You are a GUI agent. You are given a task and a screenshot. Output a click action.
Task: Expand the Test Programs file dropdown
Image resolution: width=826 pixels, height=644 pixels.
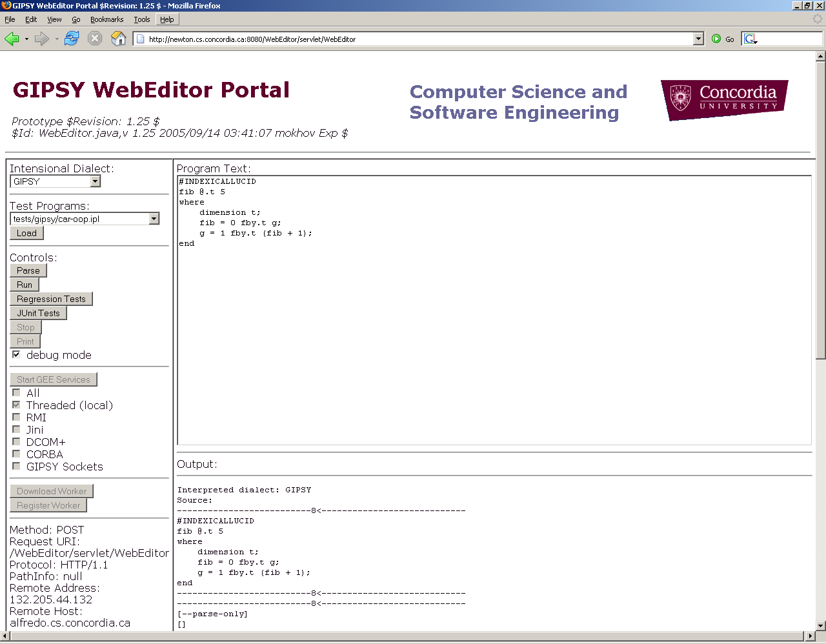[154, 219]
